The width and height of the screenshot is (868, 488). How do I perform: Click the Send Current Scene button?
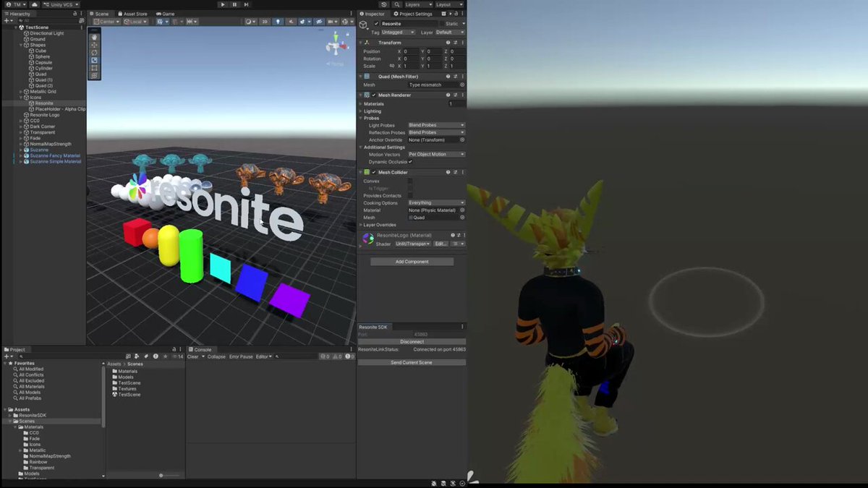tap(412, 362)
